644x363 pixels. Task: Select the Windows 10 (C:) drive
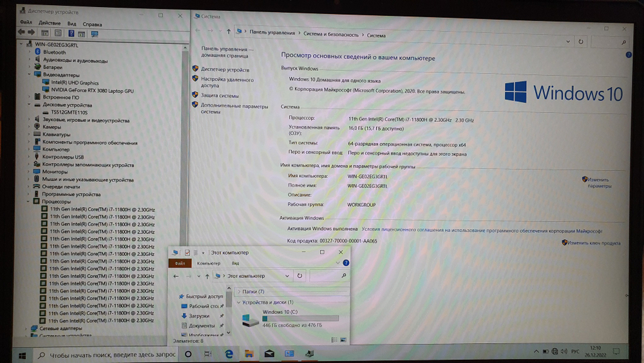(x=290, y=319)
